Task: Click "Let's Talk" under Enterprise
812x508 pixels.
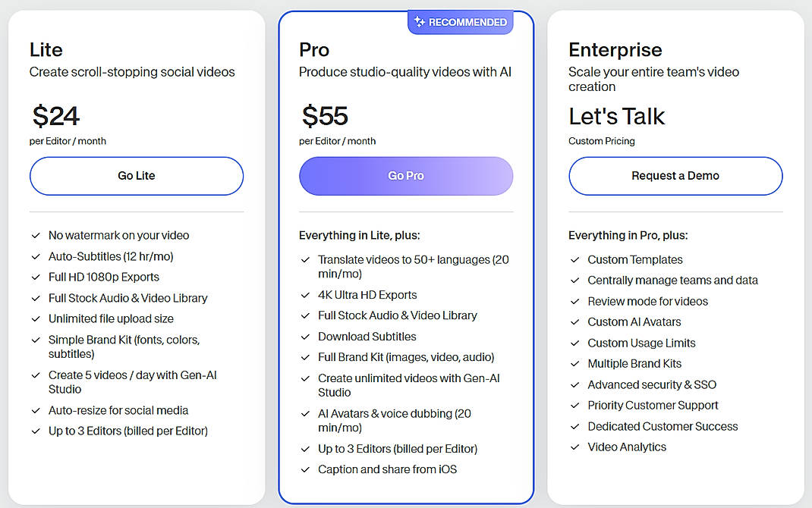Action: (x=616, y=116)
